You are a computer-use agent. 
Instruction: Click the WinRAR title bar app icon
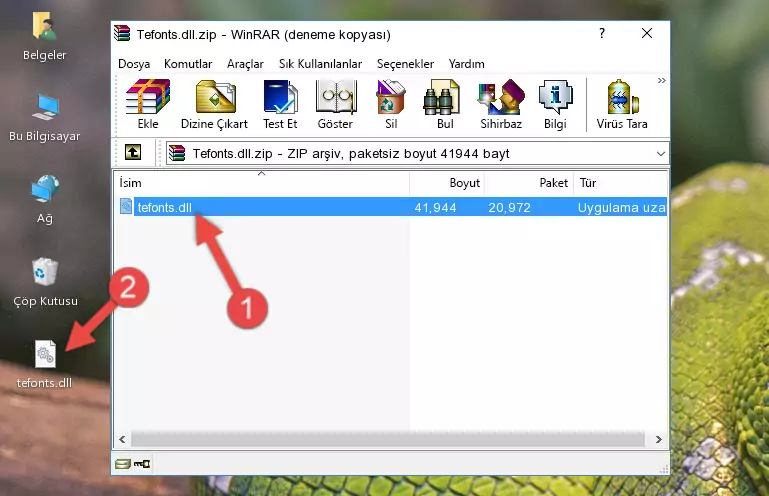[122, 34]
